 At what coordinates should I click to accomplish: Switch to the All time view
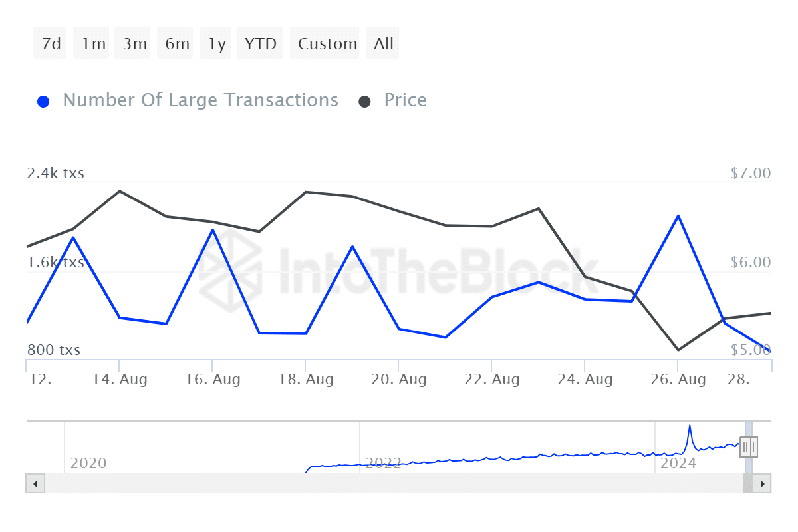click(x=382, y=43)
